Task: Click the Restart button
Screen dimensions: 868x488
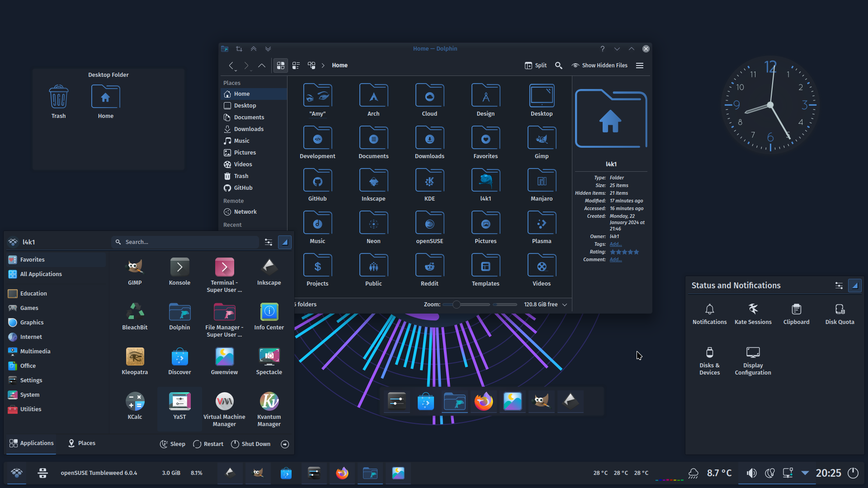Action: (208, 444)
